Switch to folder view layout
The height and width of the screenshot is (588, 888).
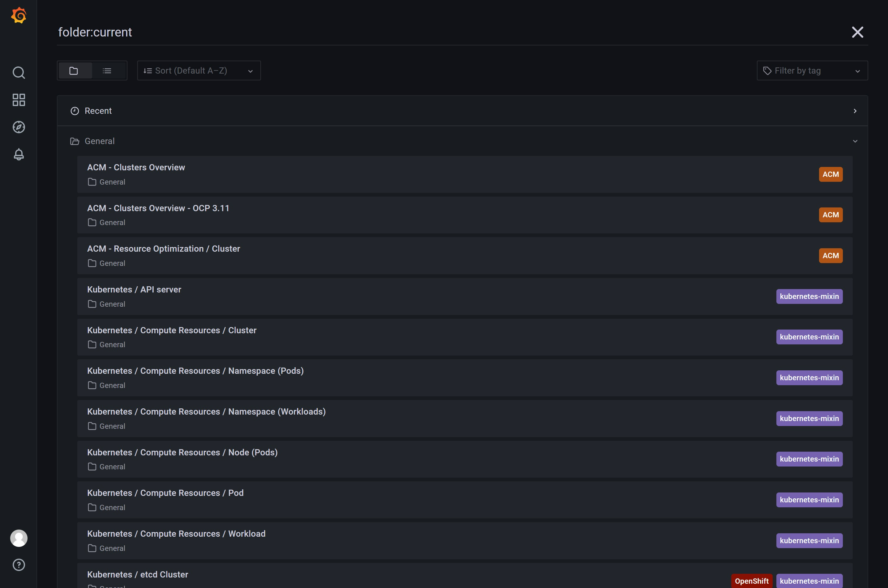pos(74,70)
